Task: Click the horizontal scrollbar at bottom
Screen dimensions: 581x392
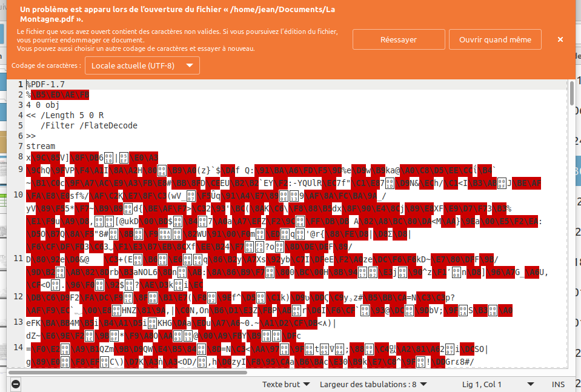Action: pyautogui.click(x=291, y=371)
